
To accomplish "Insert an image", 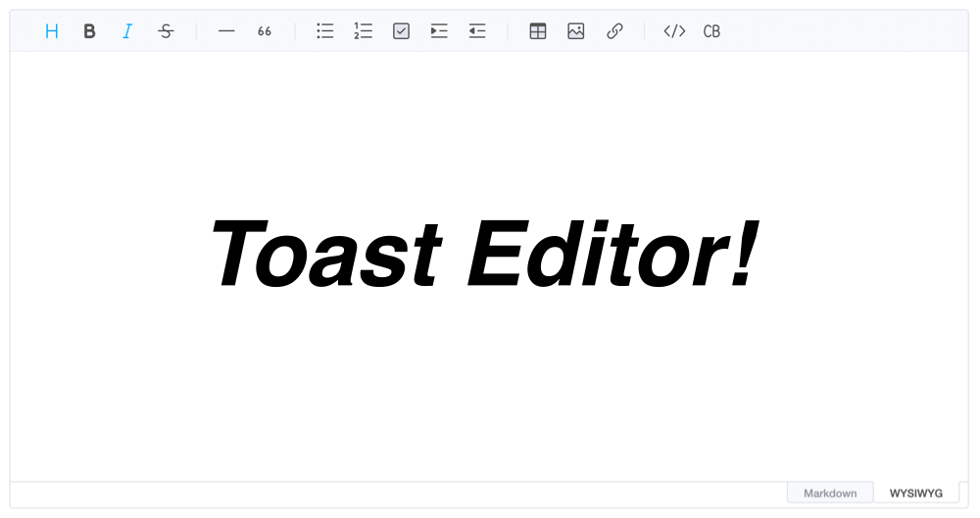I will [x=575, y=31].
